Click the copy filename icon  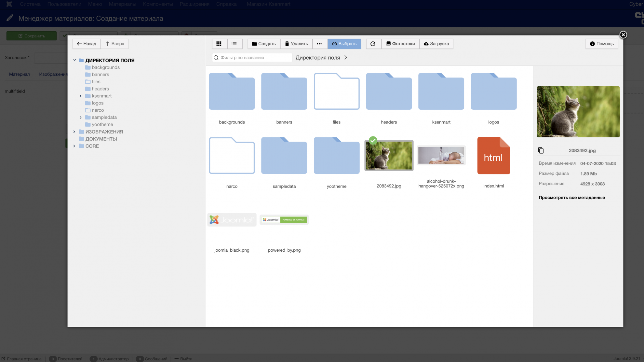point(541,150)
